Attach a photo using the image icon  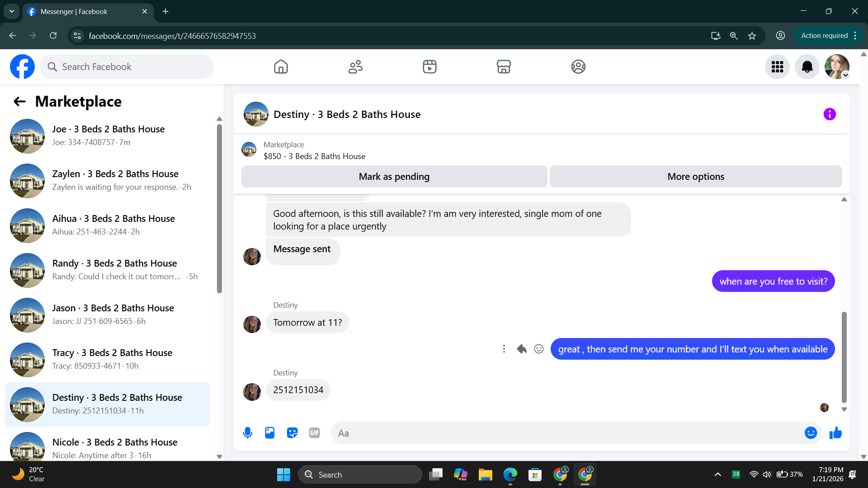point(270,433)
